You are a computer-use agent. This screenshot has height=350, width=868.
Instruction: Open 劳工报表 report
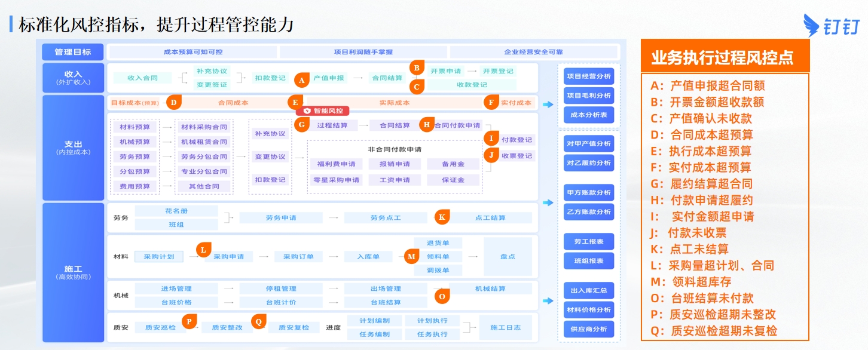pyautogui.click(x=589, y=241)
